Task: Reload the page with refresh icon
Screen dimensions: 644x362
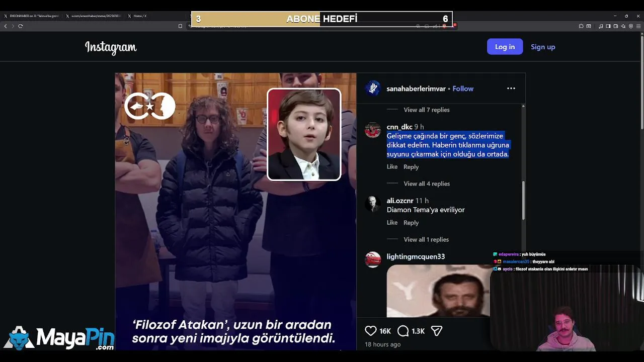Action: coord(21,26)
